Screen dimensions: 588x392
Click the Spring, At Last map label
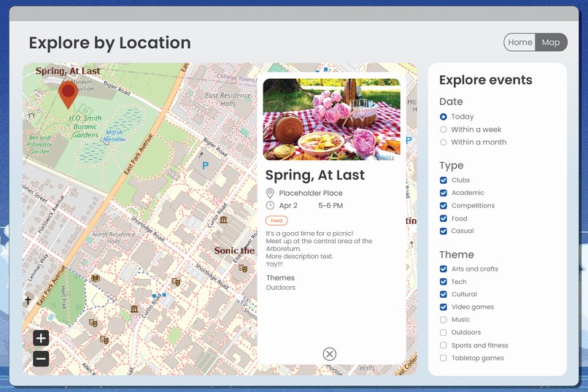(68, 71)
